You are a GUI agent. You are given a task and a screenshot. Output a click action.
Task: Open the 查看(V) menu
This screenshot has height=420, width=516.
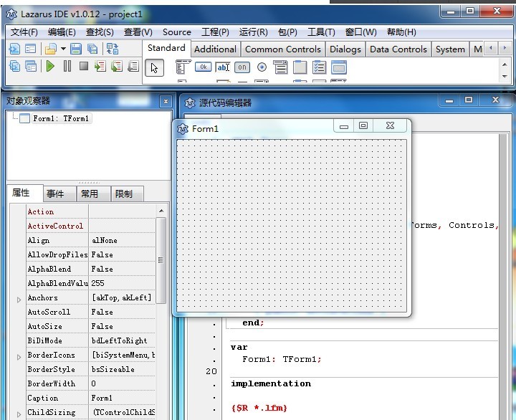click(138, 32)
